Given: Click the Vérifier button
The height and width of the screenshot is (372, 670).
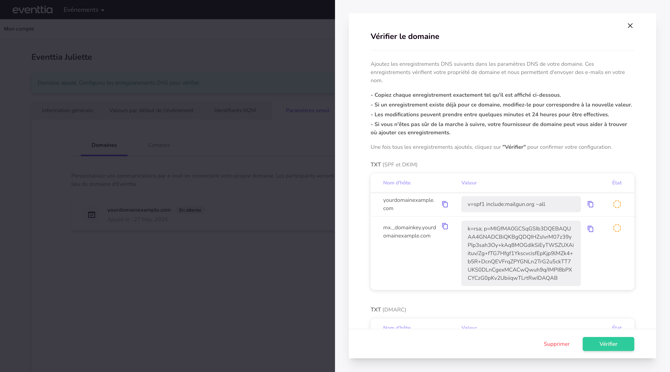Looking at the screenshot, I should [x=608, y=344].
